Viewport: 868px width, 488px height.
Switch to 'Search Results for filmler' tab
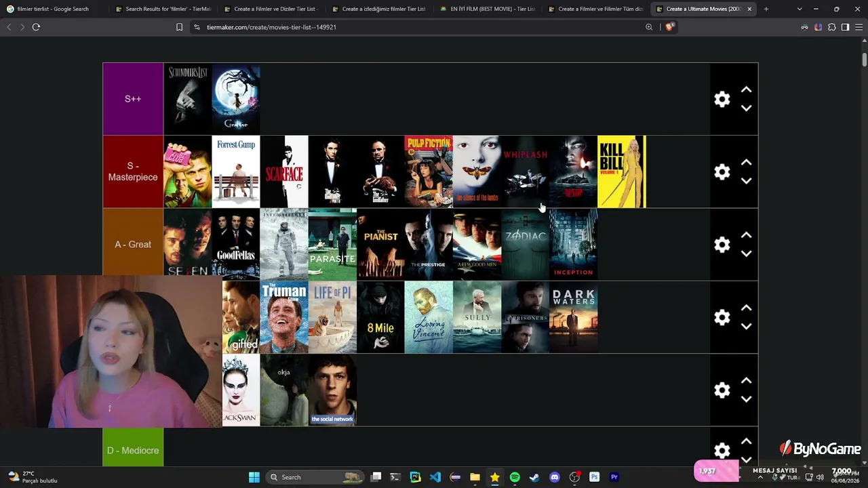[x=163, y=9]
